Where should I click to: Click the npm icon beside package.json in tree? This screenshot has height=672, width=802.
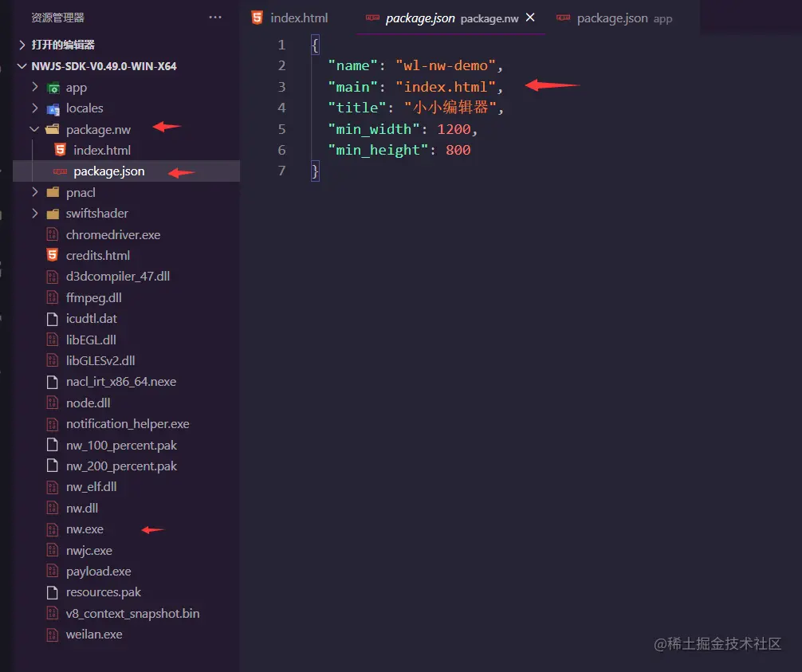click(61, 171)
